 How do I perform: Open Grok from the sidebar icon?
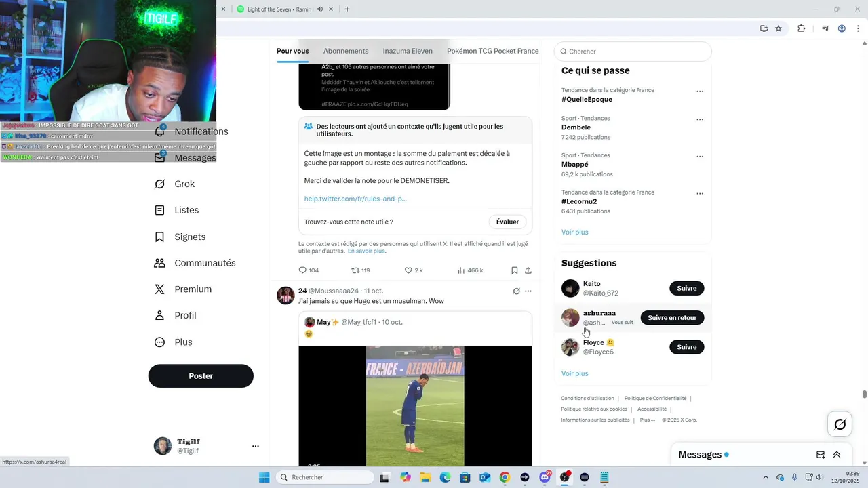point(160,184)
